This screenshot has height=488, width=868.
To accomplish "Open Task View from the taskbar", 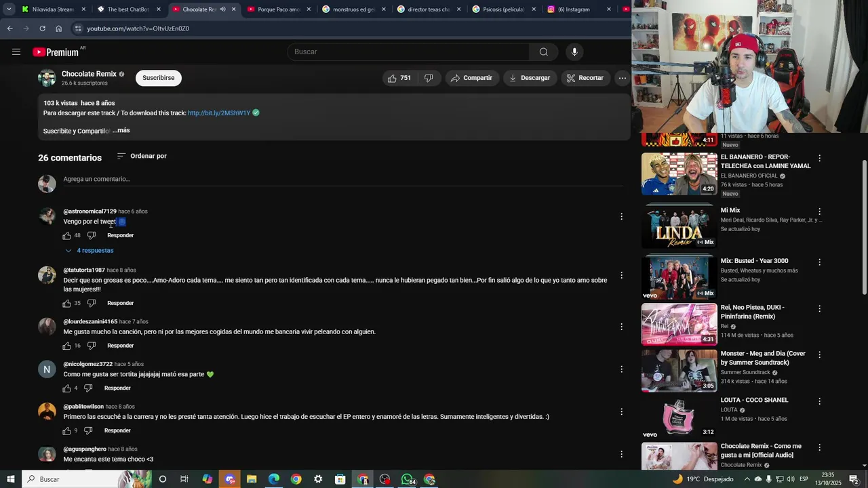I will click(x=184, y=479).
